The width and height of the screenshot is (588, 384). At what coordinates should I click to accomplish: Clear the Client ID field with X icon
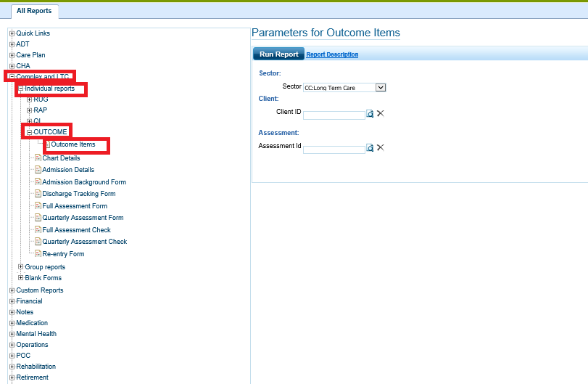[380, 114]
